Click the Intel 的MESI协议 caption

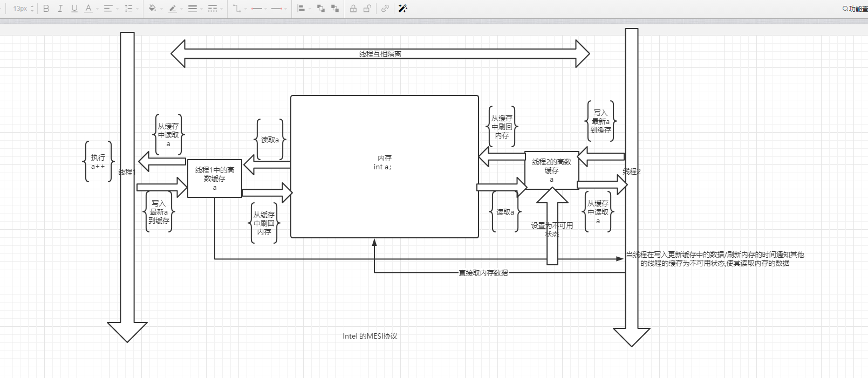click(x=370, y=336)
